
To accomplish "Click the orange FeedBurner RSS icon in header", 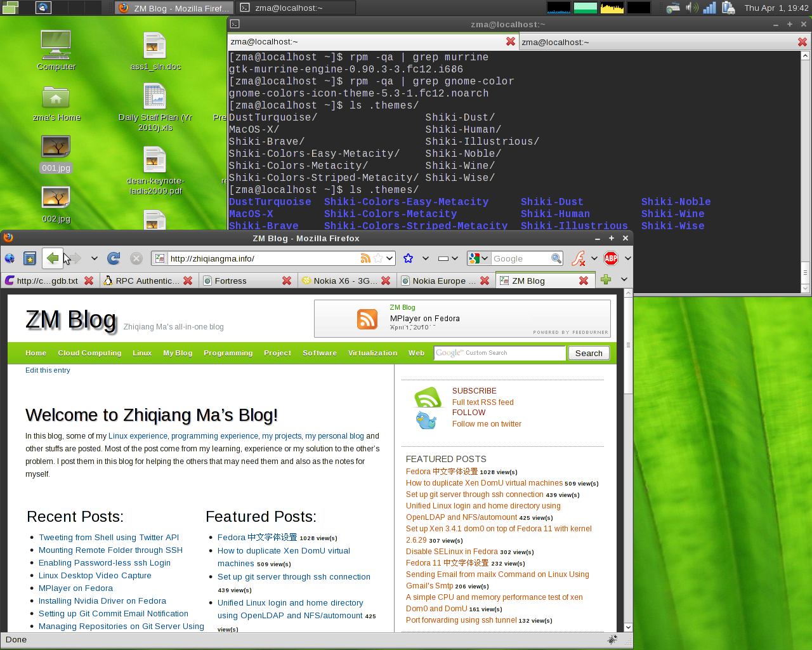I will [367, 319].
